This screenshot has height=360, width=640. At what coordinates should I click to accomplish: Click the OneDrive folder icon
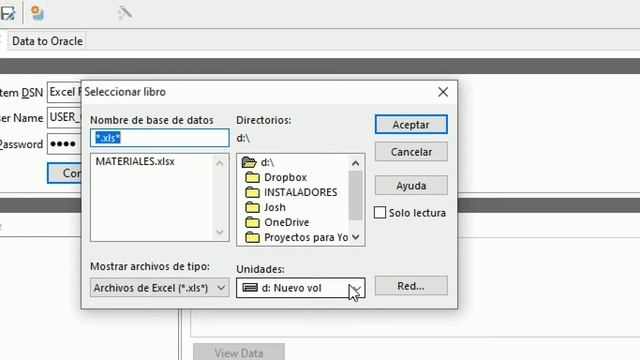pyautogui.click(x=252, y=222)
